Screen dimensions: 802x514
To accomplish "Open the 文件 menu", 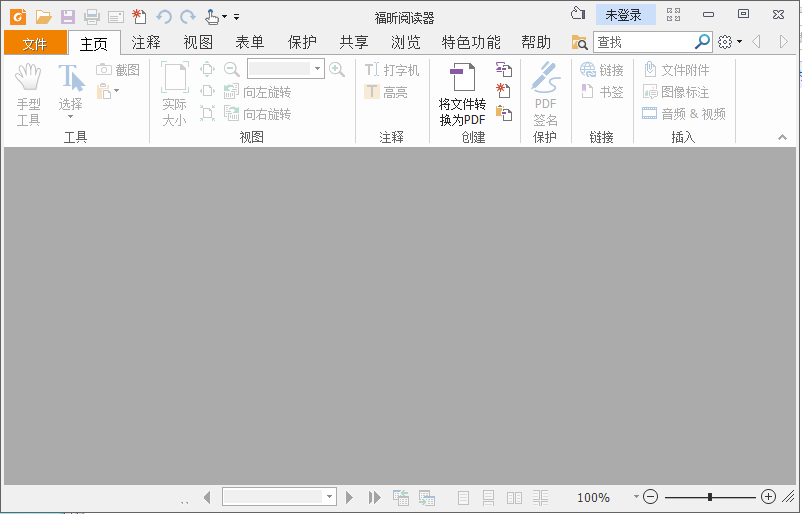I will pos(35,42).
